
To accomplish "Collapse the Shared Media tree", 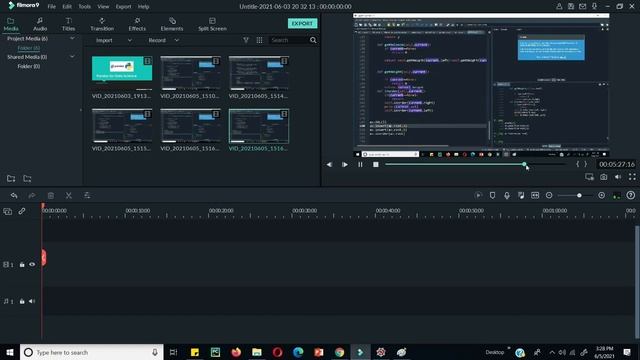I will click(72, 57).
